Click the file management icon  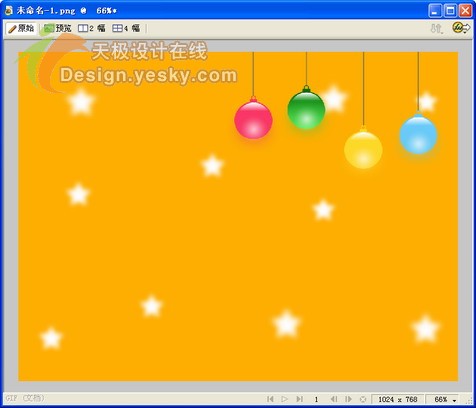tap(436, 29)
